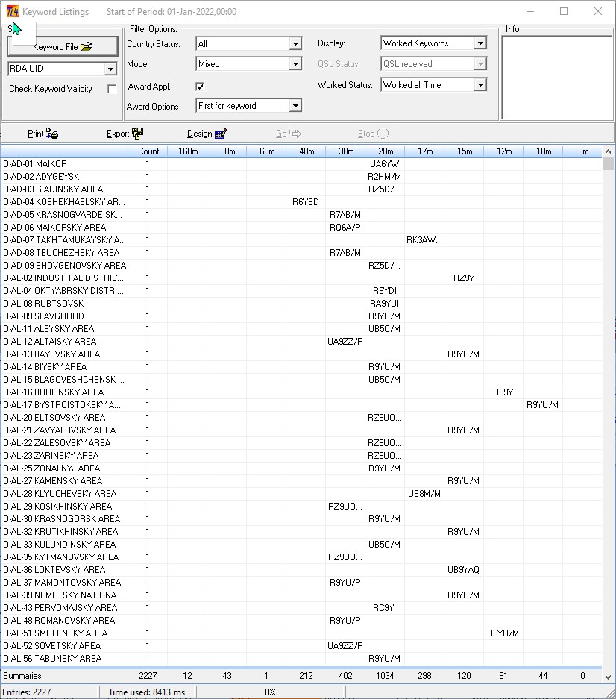Click the 10m column header
Screen dimensions: 616x699
tap(543, 151)
